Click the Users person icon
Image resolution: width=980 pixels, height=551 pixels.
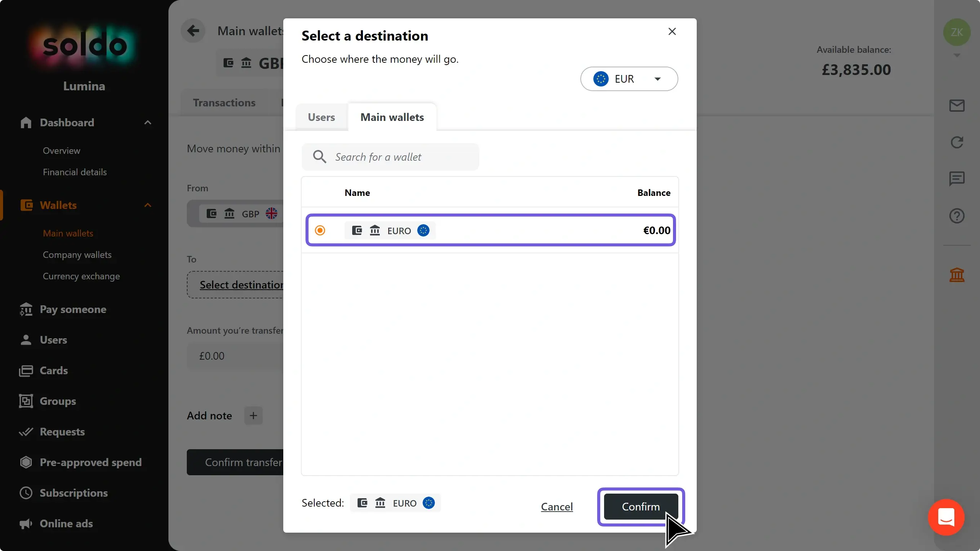click(26, 340)
